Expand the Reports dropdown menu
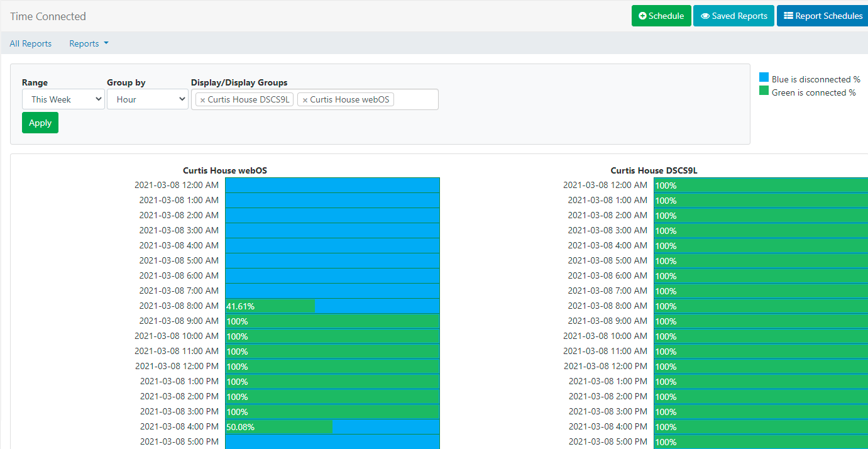The image size is (868, 449). click(89, 43)
